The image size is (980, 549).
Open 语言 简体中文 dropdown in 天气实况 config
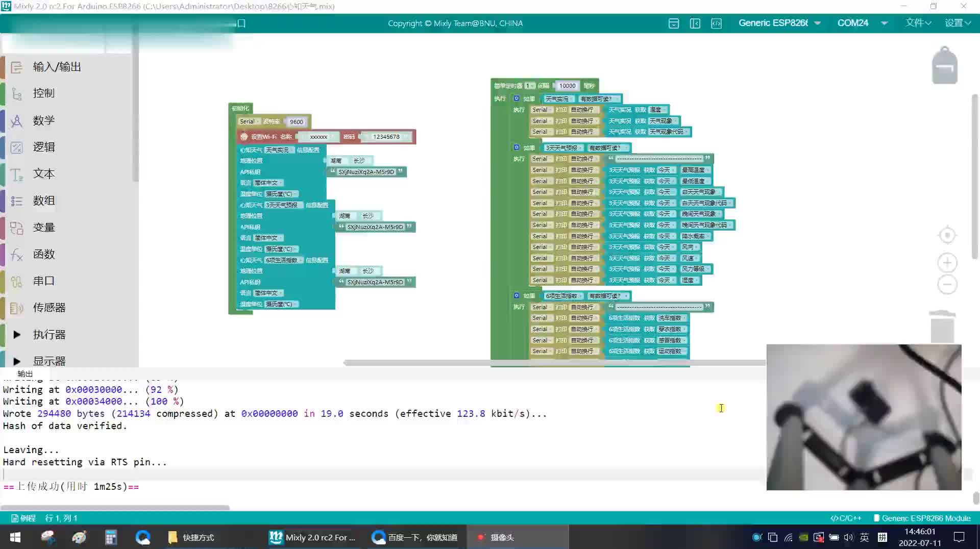click(268, 183)
